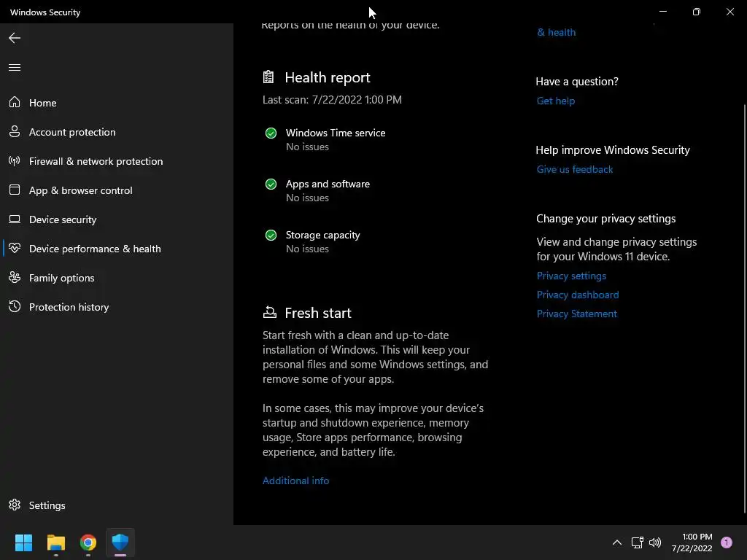Click the network tray icon

637,542
